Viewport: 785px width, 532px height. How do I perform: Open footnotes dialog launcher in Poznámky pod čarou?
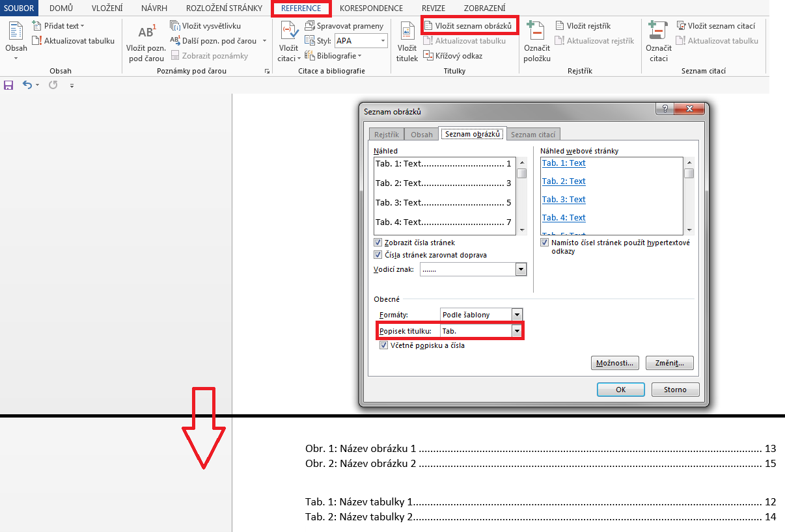pos(267,71)
